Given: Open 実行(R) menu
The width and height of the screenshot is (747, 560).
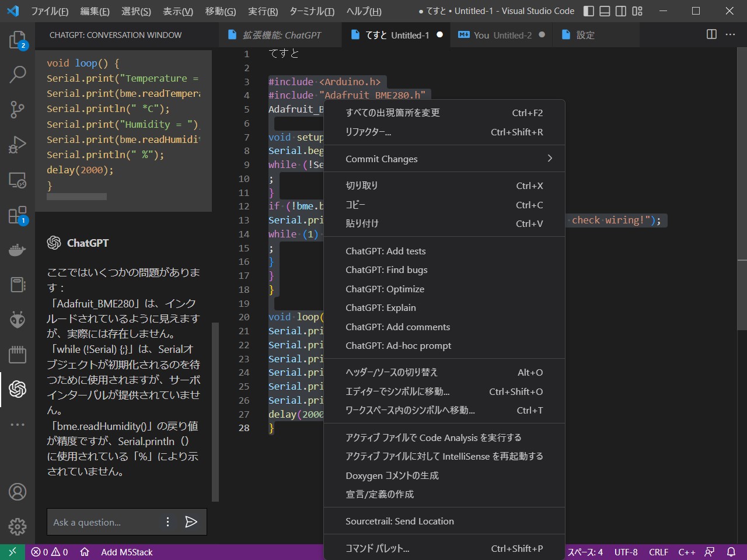Looking at the screenshot, I should point(263,11).
